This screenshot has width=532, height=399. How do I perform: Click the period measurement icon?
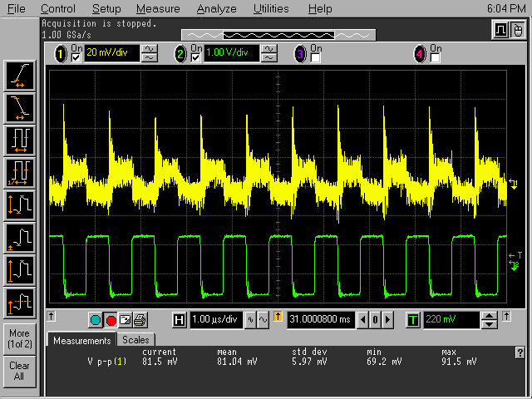point(20,139)
